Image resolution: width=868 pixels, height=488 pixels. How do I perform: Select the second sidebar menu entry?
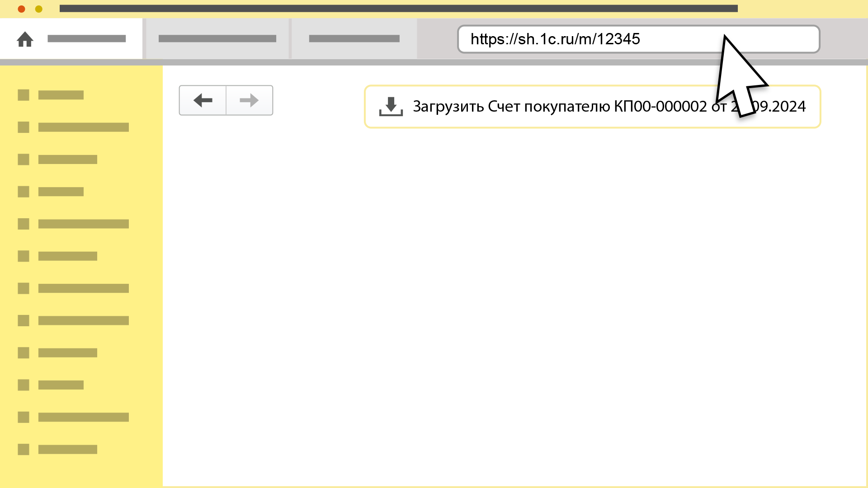[83, 127]
